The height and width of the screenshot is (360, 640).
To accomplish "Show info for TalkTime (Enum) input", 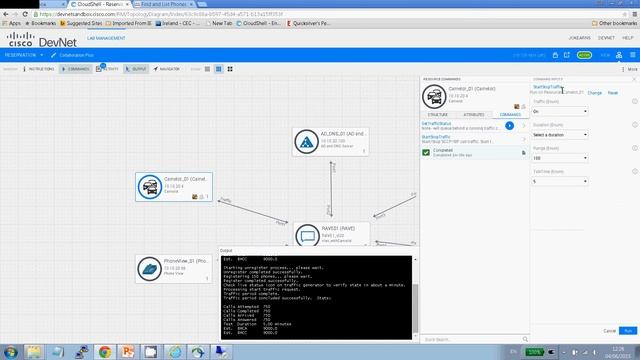I will [635, 171].
